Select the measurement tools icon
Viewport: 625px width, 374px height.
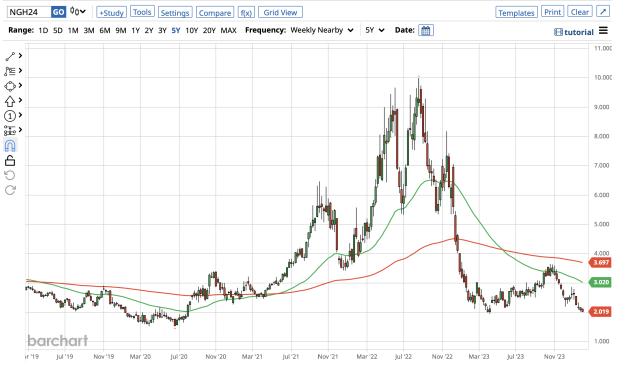pyautogui.click(x=10, y=130)
